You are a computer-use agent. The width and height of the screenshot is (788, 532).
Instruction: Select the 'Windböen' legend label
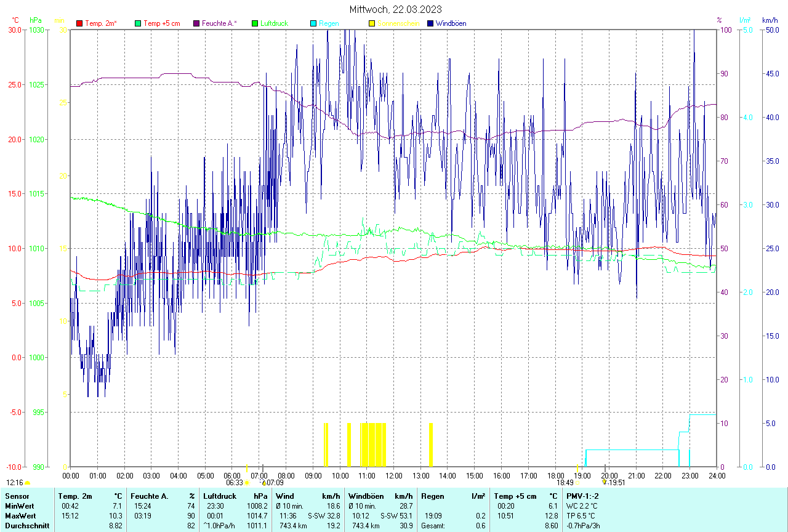click(451, 23)
